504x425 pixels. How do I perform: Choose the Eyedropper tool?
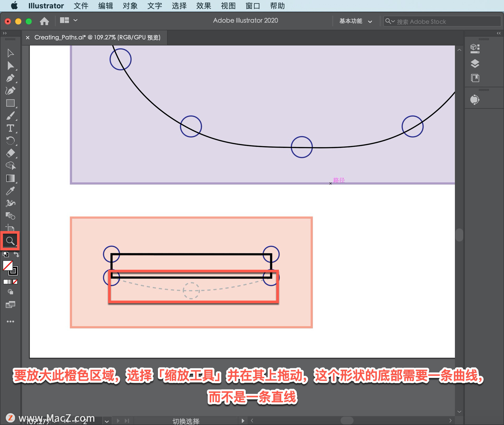click(x=10, y=191)
